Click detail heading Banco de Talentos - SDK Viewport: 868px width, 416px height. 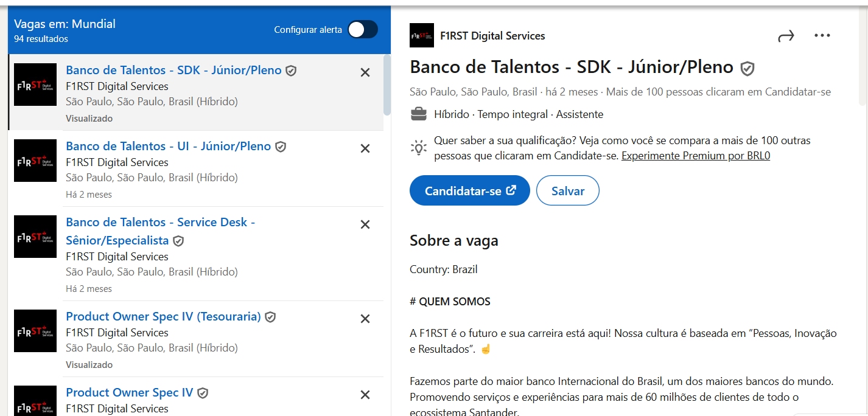(572, 67)
